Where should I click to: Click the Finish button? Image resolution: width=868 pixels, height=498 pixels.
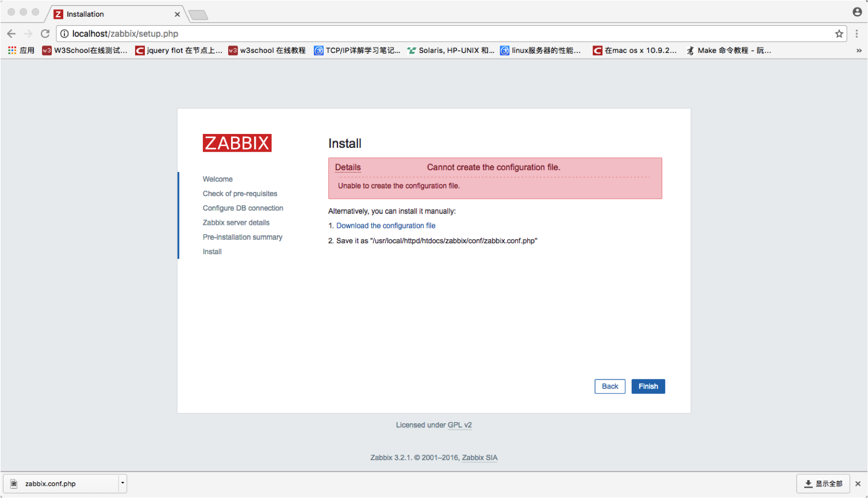point(648,386)
